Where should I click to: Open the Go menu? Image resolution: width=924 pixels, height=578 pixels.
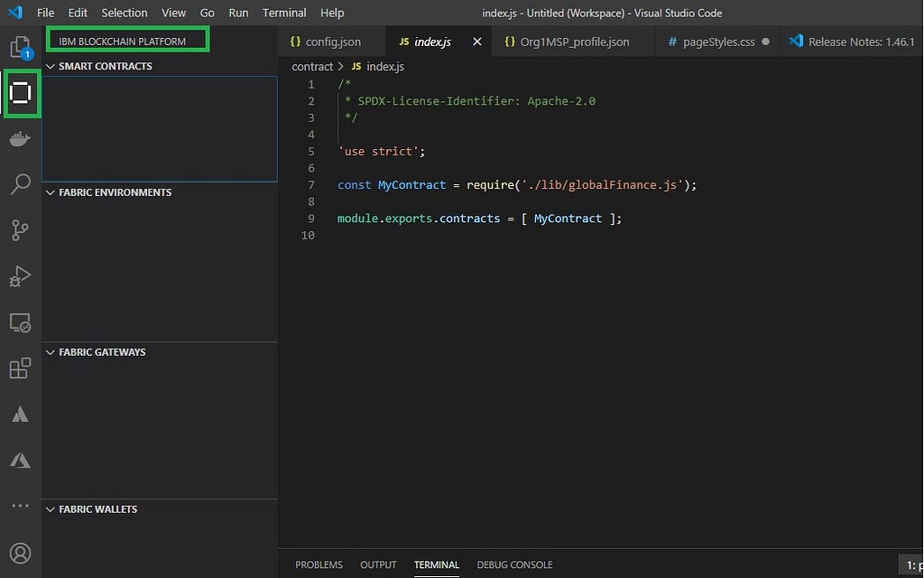tap(207, 13)
